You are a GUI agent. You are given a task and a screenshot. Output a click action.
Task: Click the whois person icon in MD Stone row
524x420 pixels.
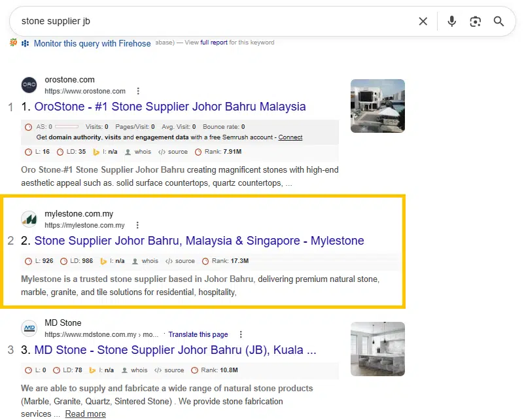coord(124,370)
